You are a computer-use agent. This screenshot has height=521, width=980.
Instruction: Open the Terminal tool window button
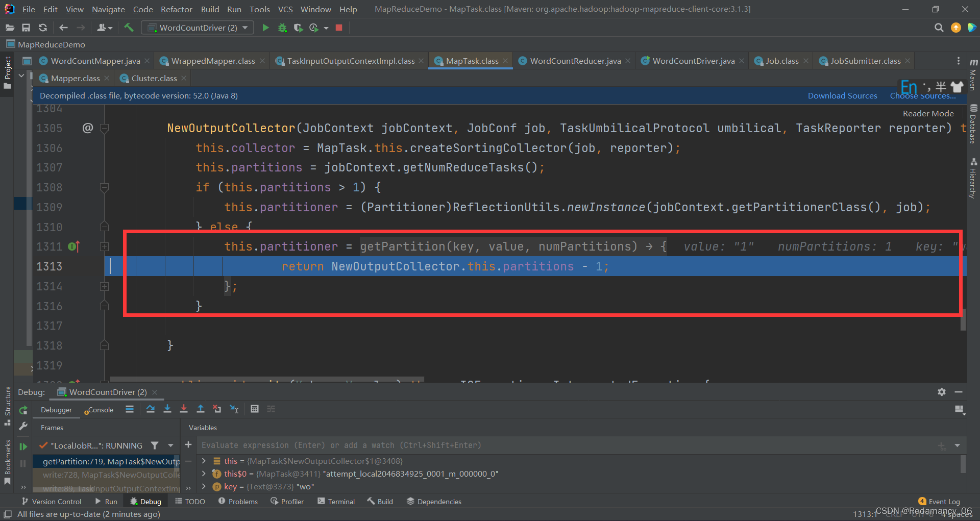(336, 502)
